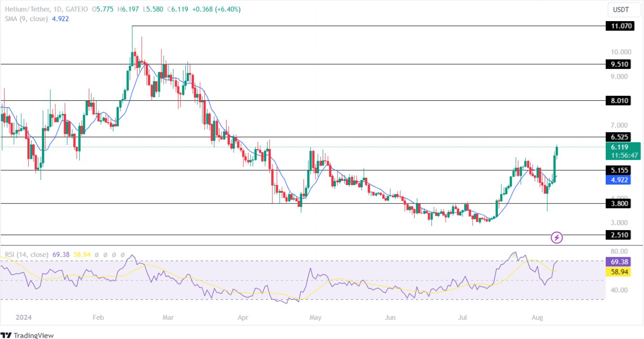Click the current price 6.119 label
This screenshot has height=339, width=644.
tap(619, 147)
